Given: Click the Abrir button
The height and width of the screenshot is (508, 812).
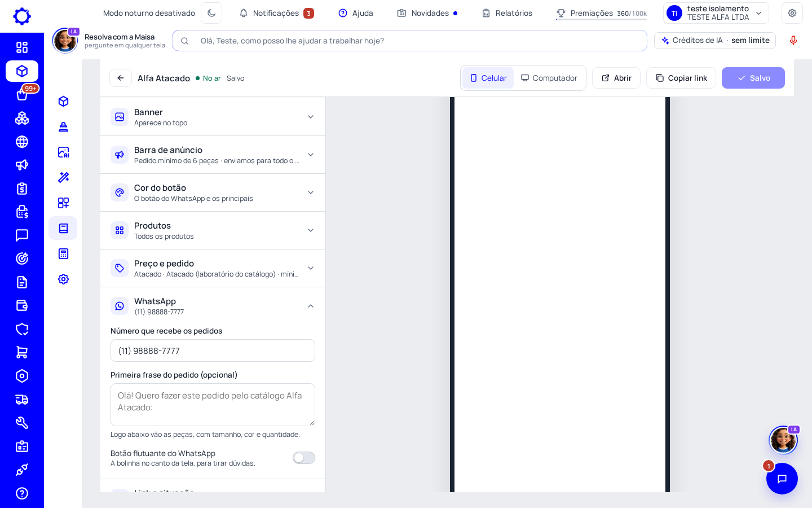Looking at the screenshot, I should coord(616,78).
